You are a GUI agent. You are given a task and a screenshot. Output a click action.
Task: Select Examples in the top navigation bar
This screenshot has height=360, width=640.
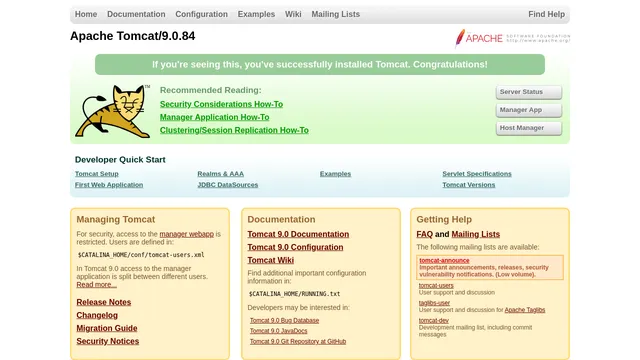tap(256, 14)
